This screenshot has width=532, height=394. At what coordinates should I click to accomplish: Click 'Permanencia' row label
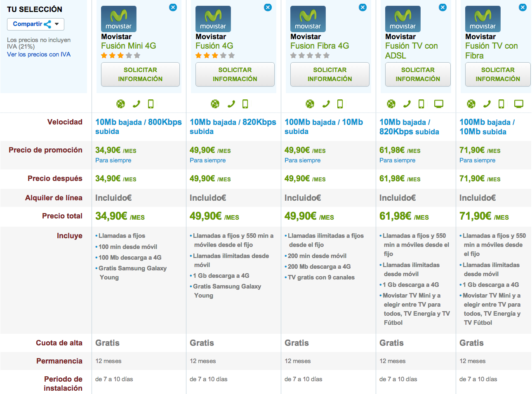(x=59, y=361)
